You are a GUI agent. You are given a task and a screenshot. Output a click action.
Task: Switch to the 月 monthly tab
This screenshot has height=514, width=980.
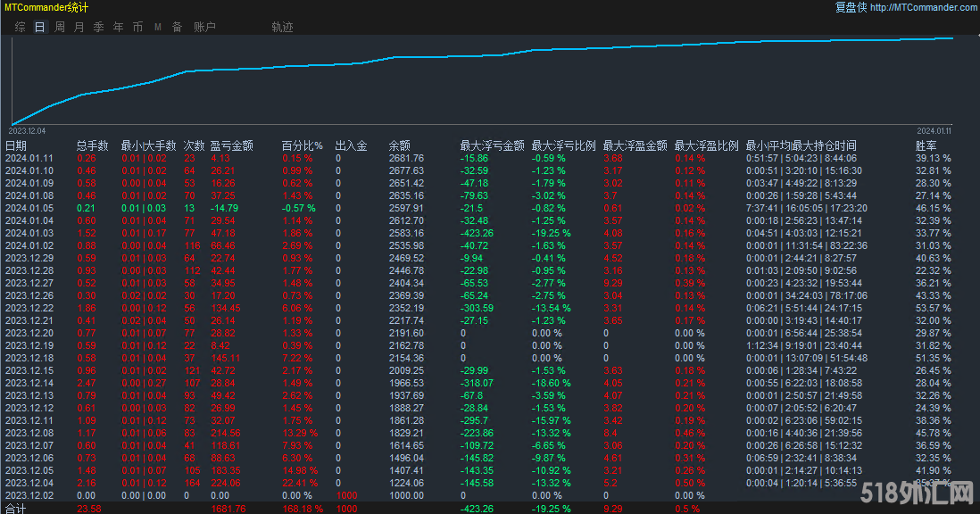(x=79, y=27)
